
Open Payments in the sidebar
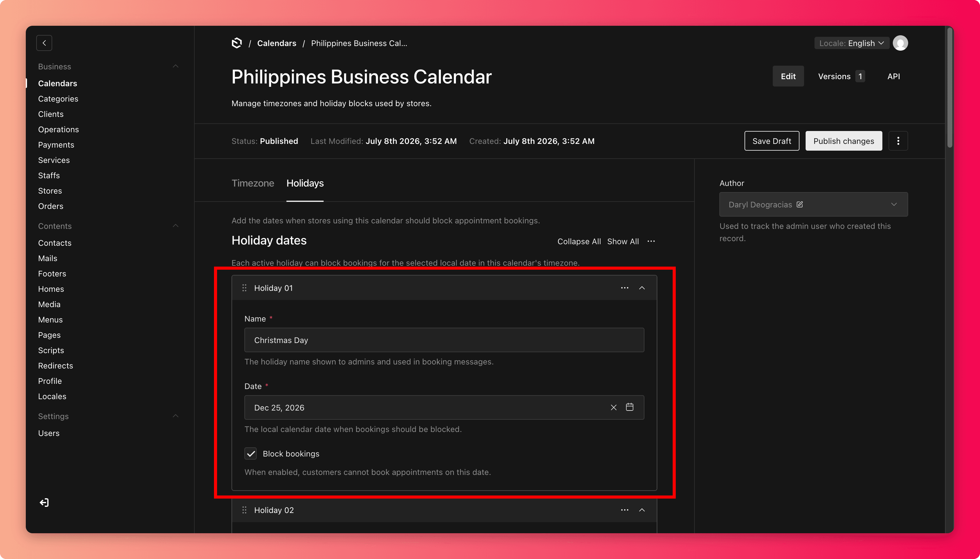[x=56, y=145]
